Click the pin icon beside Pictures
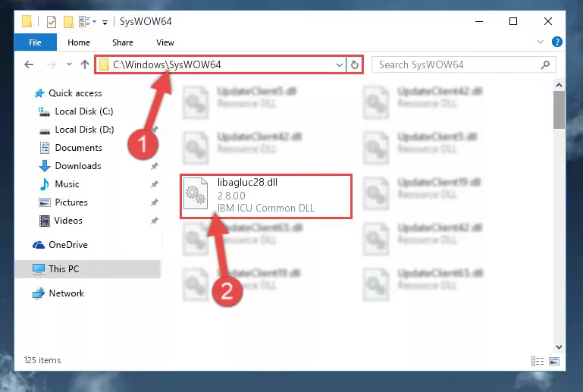Viewport: 583px width, 392px height. [155, 202]
